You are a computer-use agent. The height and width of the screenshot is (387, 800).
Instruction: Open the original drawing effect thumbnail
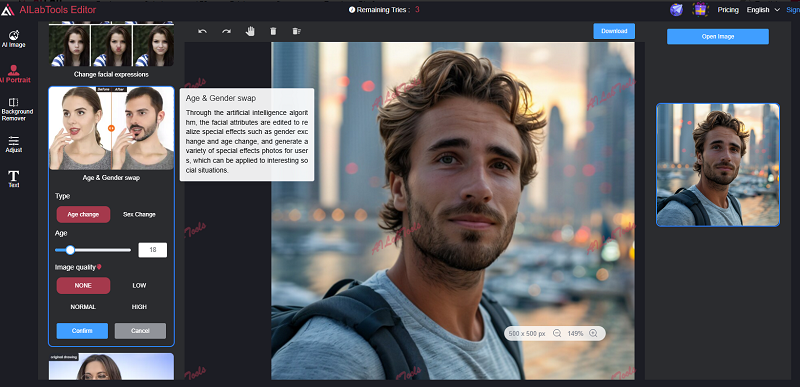click(x=111, y=367)
